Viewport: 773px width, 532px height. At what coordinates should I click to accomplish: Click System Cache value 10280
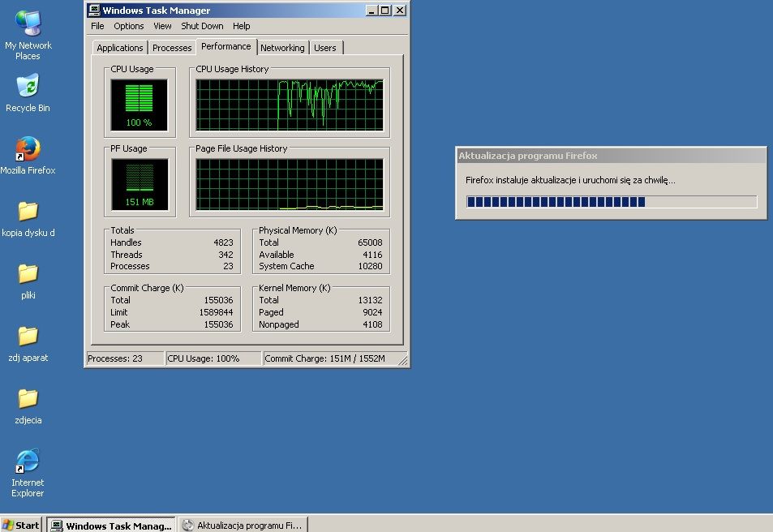[x=370, y=266]
